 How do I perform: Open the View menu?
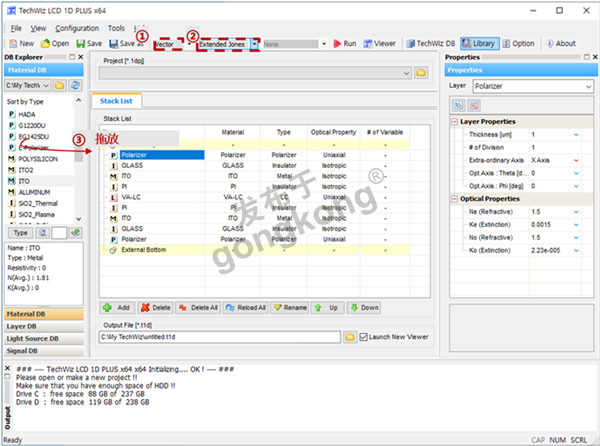(38, 28)
